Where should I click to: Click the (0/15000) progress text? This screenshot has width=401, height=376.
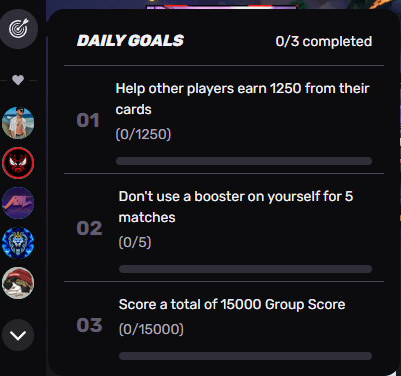point(151,329)
